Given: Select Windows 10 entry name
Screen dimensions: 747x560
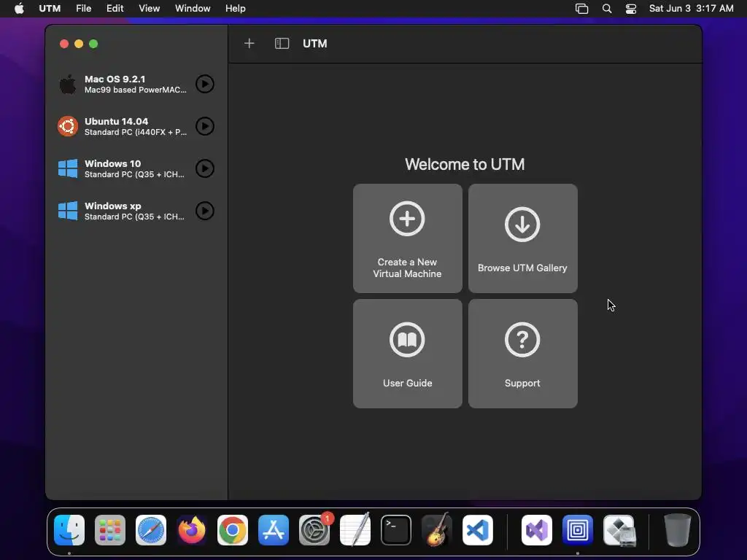Looking at the screenshot, I should (x=112, y=163).
